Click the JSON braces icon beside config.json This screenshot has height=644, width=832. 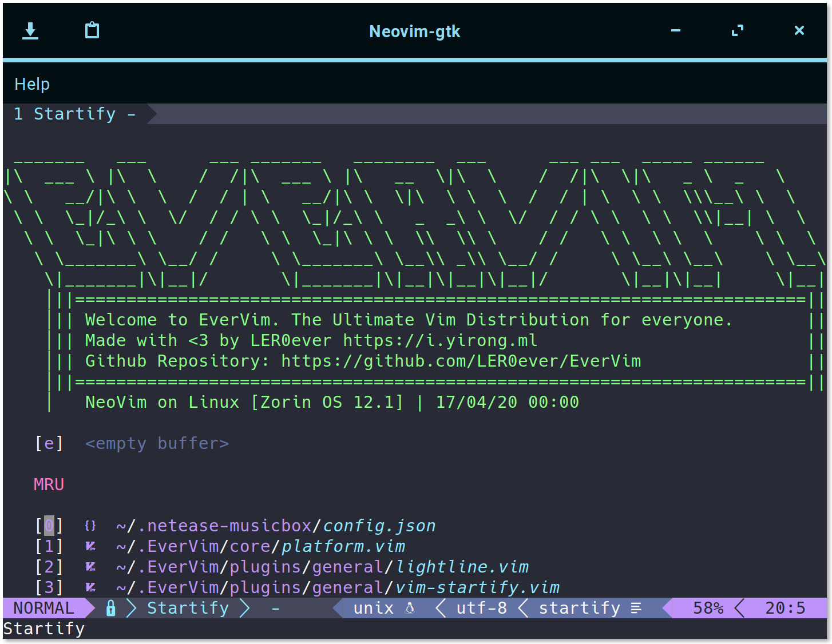tap(90, 526)
